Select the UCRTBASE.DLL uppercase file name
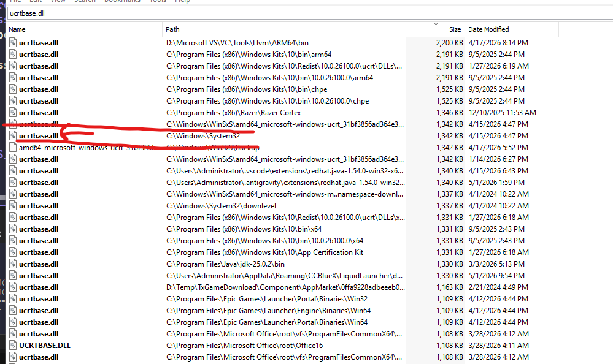613x364 pixels. (45, 345)
